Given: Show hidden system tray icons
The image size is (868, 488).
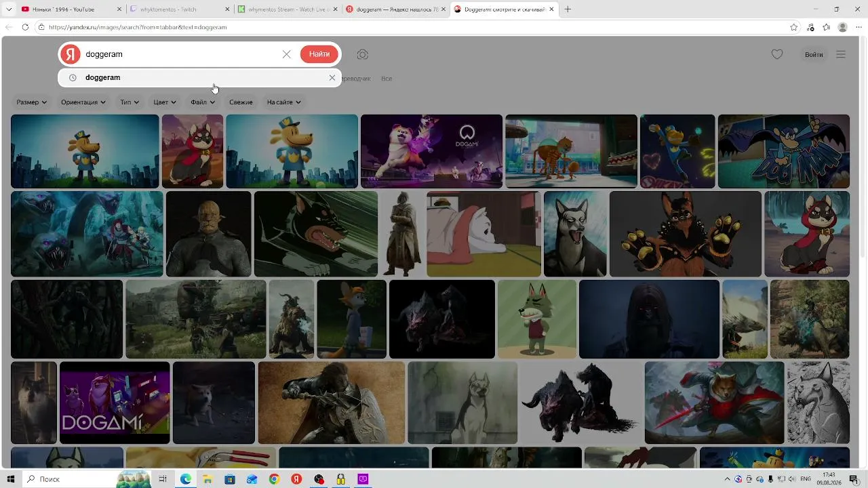Looking at the screenshot, I should 727,479.
